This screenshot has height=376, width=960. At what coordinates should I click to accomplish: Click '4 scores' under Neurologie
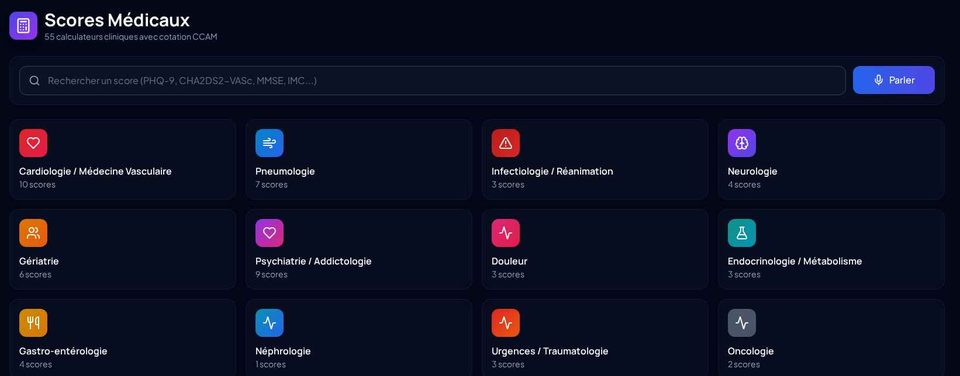(x=744, y=184)
